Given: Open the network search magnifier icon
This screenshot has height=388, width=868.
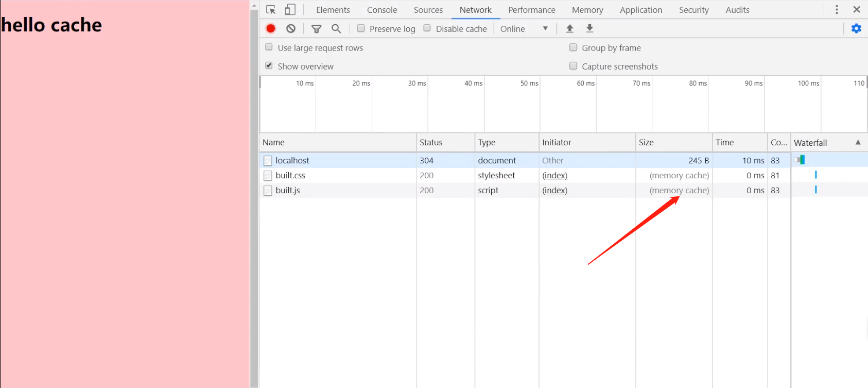Looking at the screenshot, I should (336, 29).
